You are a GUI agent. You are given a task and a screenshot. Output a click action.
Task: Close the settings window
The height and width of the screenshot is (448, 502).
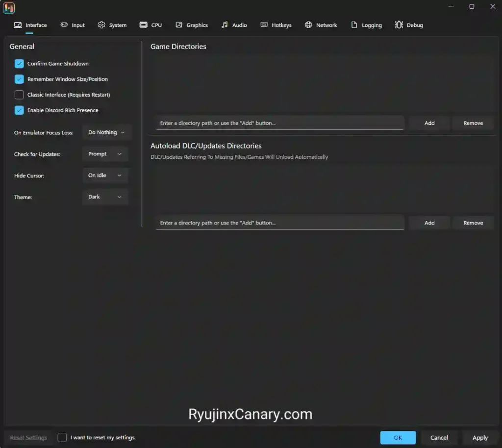492,6
